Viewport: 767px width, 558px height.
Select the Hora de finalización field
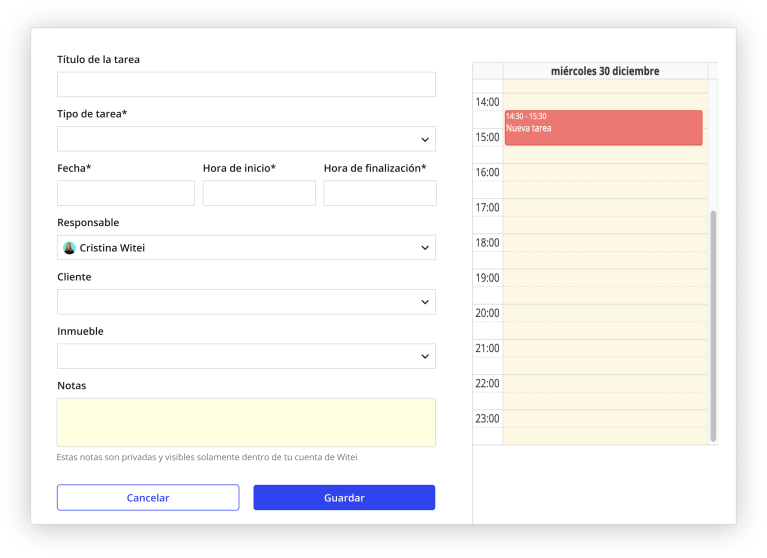click(x=380, y=193)
